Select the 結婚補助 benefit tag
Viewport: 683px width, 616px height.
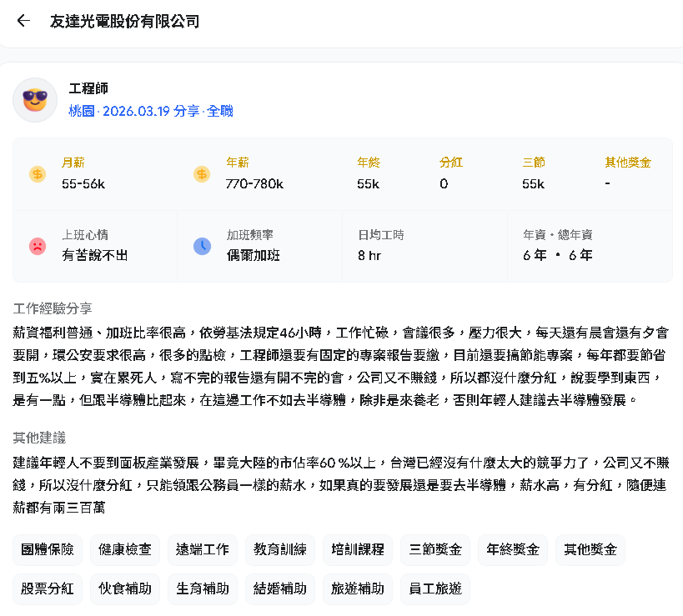click(x=280, y=589)
